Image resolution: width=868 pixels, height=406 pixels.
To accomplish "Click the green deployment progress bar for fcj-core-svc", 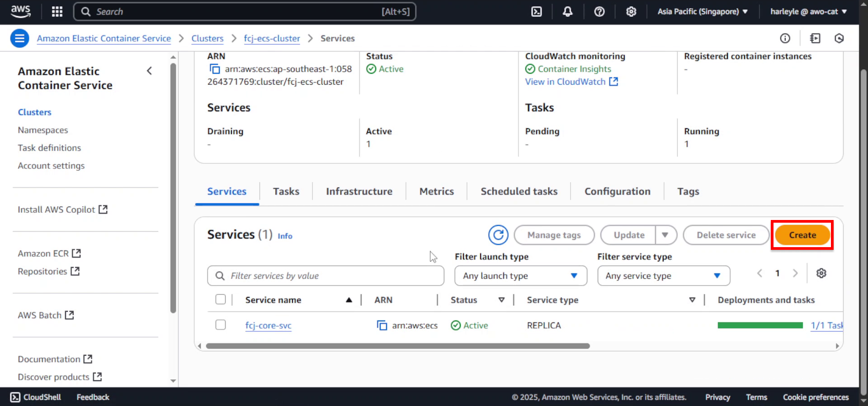I will click(x=760, y=325).
